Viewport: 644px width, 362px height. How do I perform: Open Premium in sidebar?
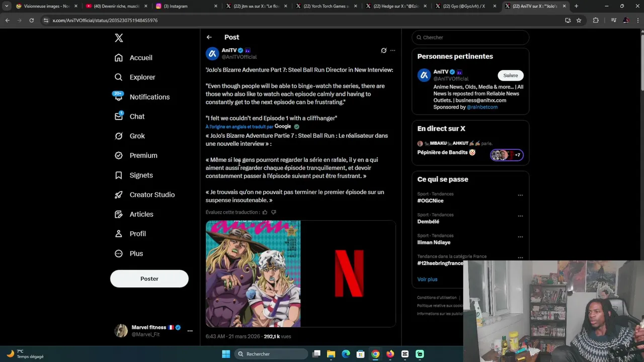136,156
